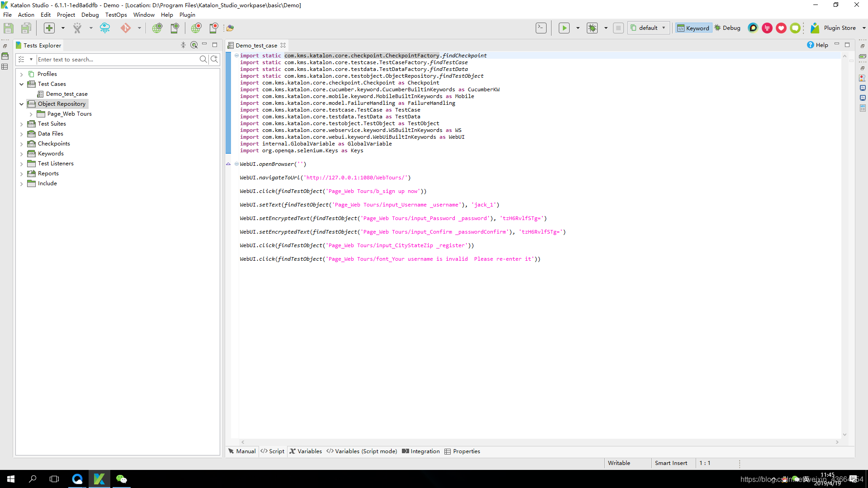
Task: Collapse all in Tests Explorer
Action: pyautogui.click(x=183, y=45)
